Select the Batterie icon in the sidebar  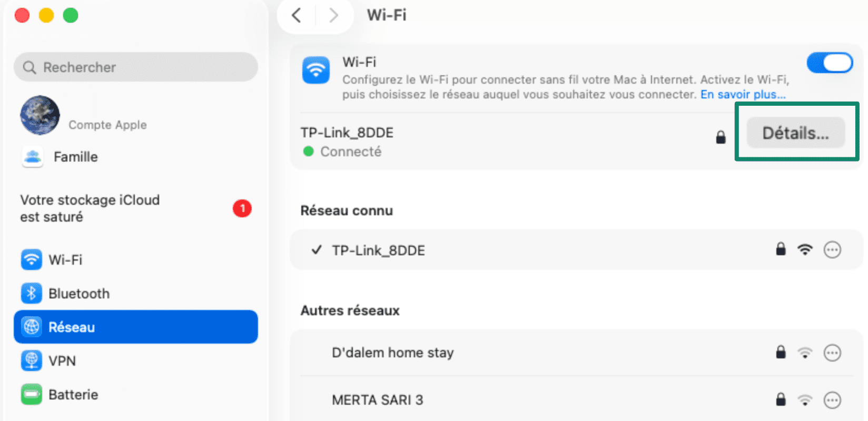tap(32, 394)
